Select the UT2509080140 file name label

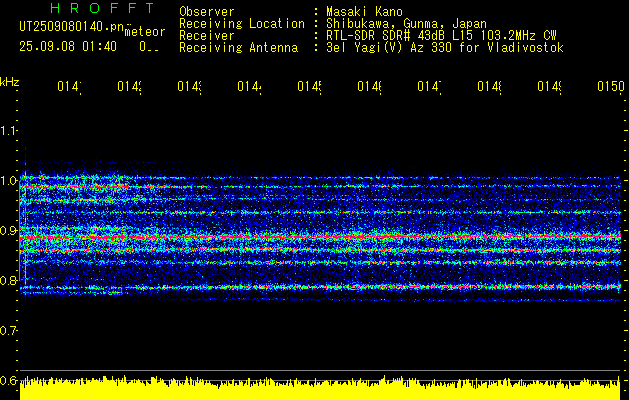(x=72, y=27)
